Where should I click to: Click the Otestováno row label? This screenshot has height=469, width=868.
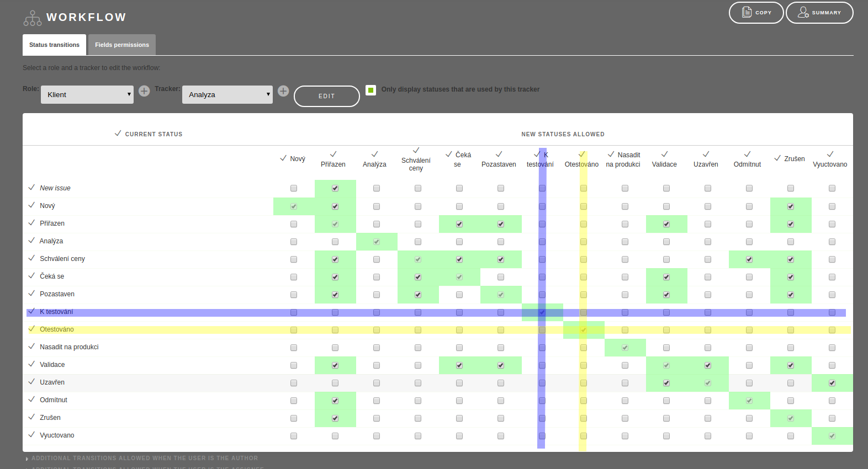pyautogui.click(x=57, y=329)
